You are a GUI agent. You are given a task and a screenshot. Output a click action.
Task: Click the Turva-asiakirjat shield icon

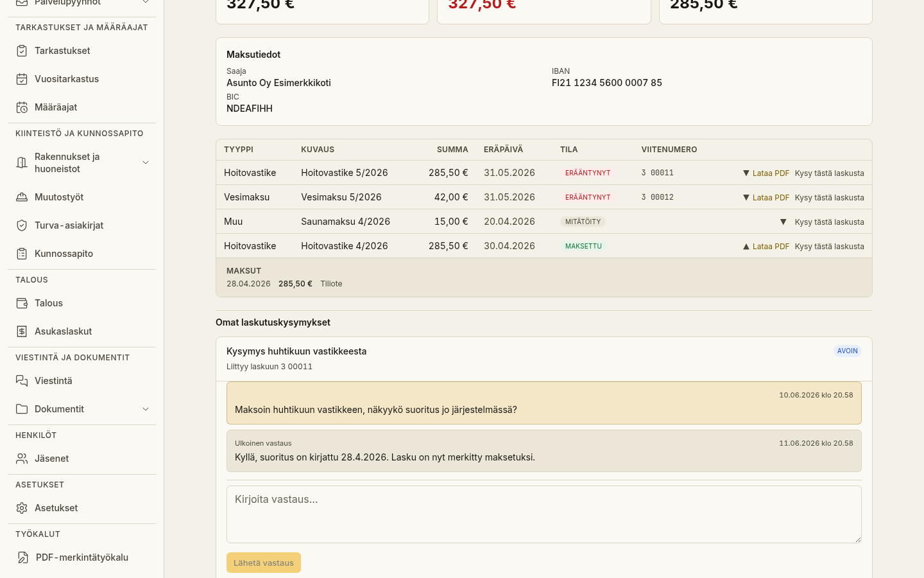coord(22,225)
